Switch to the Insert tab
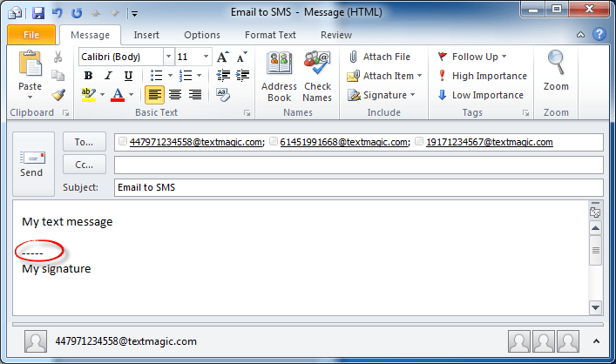Screen dimensions: 616x364 click(146, 35)
